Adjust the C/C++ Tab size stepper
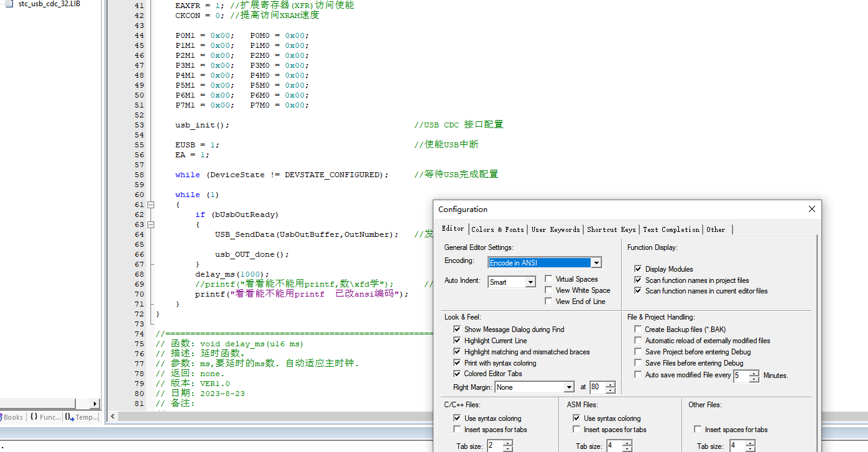The image size is (868, 452). click(x=508, y=446)
